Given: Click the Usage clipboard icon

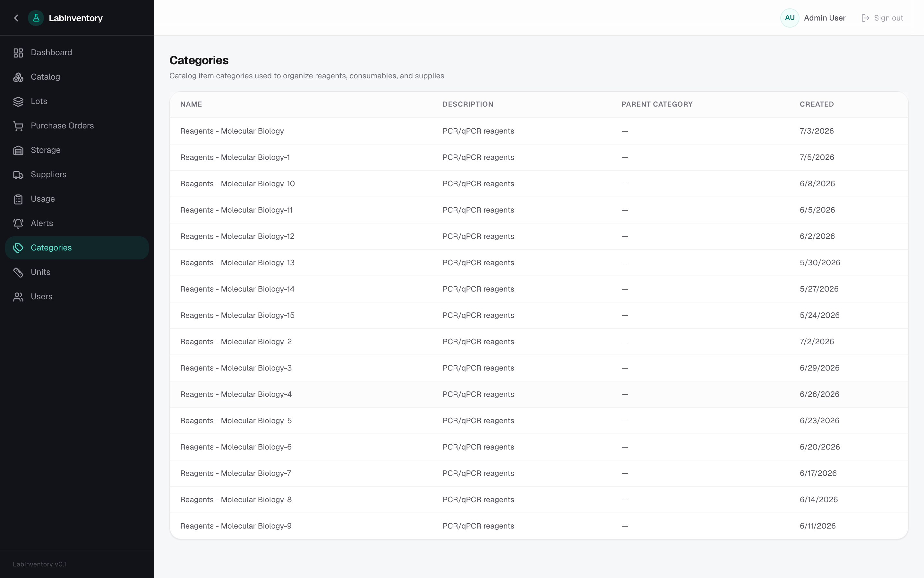Looking at the screenshot, I should coord(18,199).
